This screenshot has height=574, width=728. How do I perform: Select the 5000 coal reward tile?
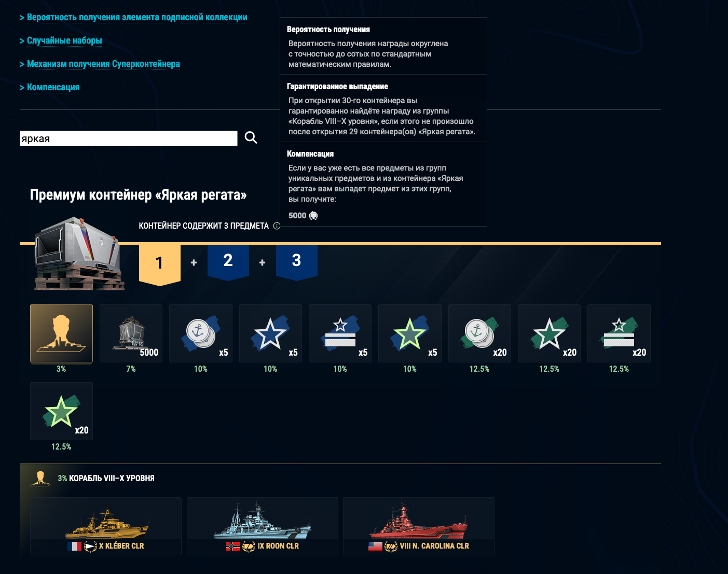[131, 333]
